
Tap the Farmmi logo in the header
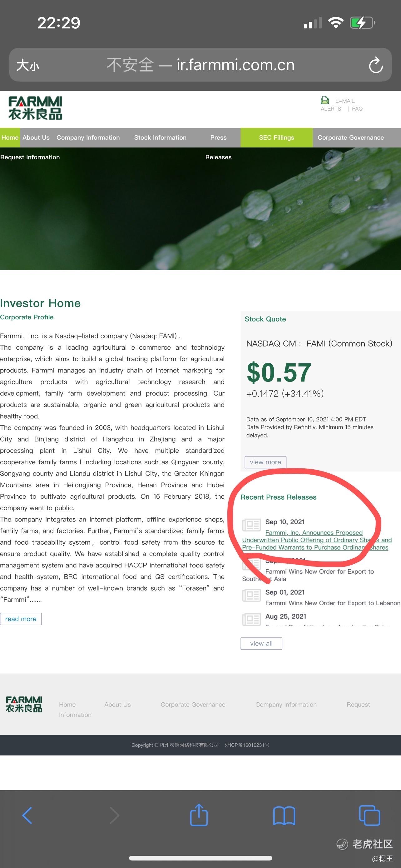[x=35, y=108]
